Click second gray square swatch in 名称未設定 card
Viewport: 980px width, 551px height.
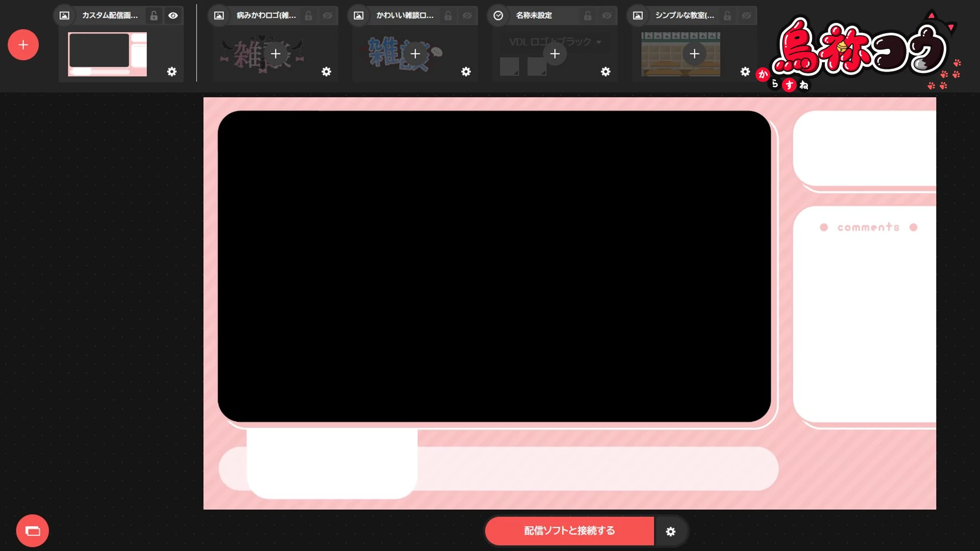[x=536, y=66]
